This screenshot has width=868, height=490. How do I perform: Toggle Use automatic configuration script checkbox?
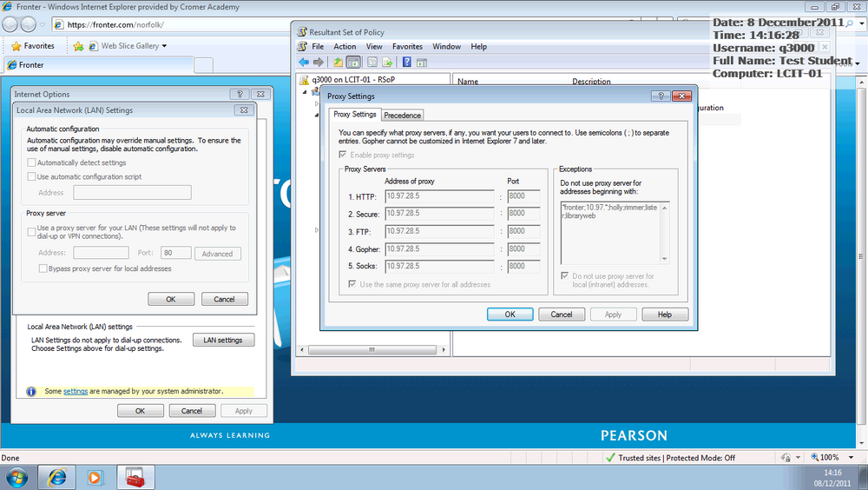click(31, 176)
